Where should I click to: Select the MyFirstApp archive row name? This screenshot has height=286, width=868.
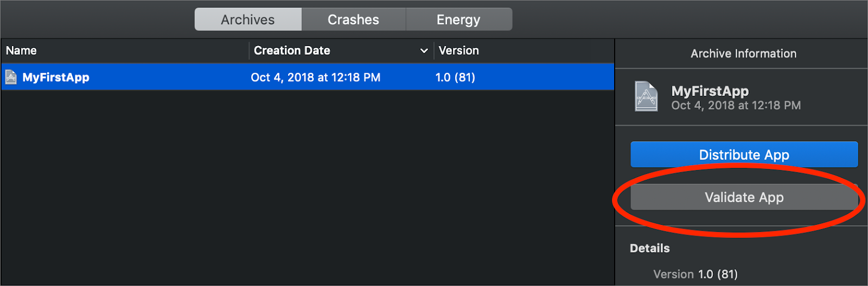point(56,77)
